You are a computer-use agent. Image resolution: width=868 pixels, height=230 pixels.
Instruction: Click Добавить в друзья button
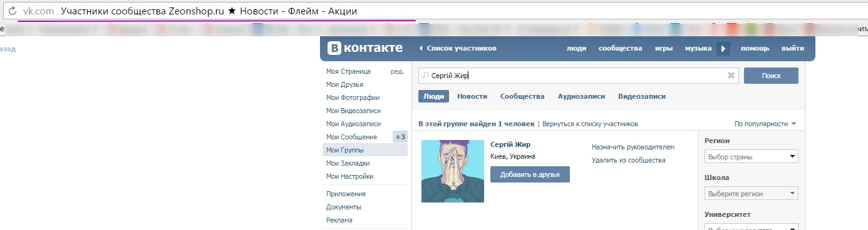(x=530, y=174)
